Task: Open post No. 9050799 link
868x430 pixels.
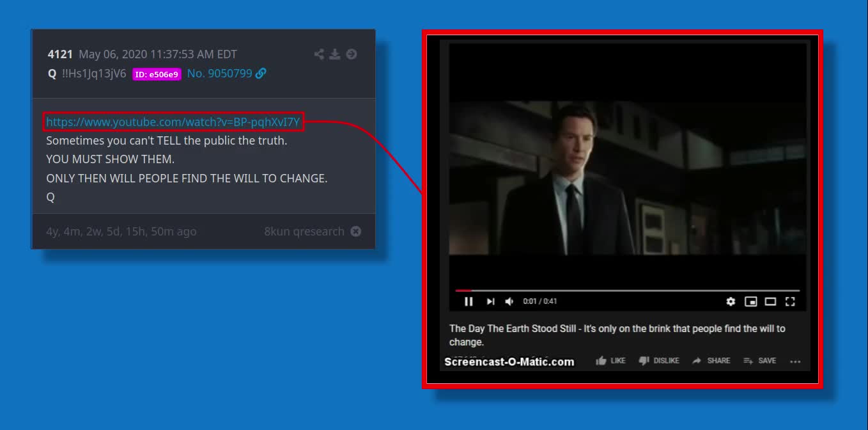Action: (220, 74)
